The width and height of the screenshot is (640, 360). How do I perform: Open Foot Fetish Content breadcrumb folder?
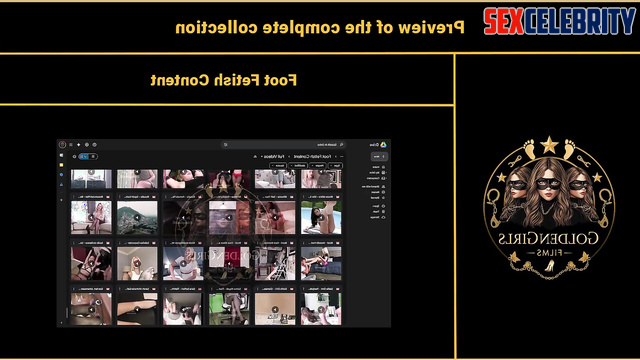tap(313, 156)
